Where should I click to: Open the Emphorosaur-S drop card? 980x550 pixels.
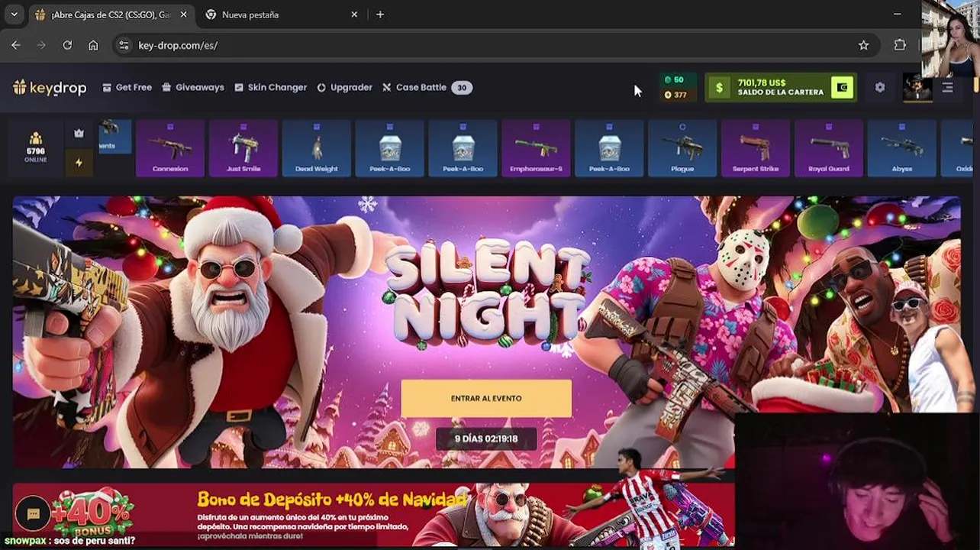tap(536, 148)
